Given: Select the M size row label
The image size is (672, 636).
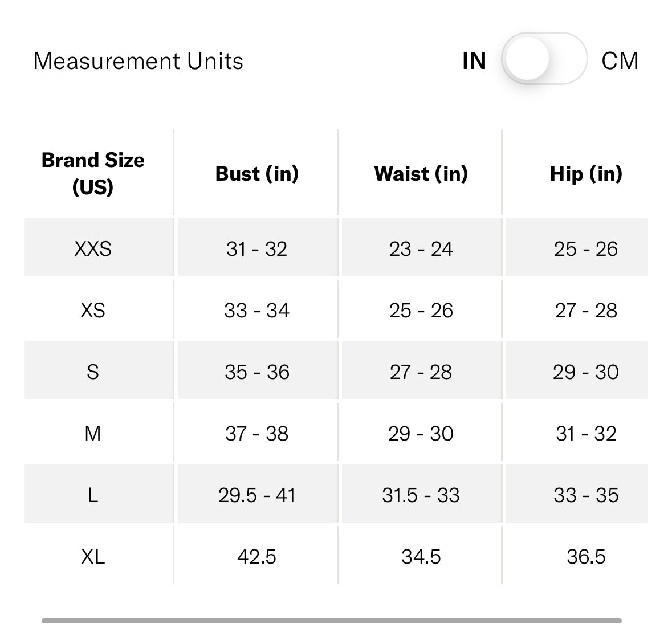Looking at the screenshot, I should [93, 434].
